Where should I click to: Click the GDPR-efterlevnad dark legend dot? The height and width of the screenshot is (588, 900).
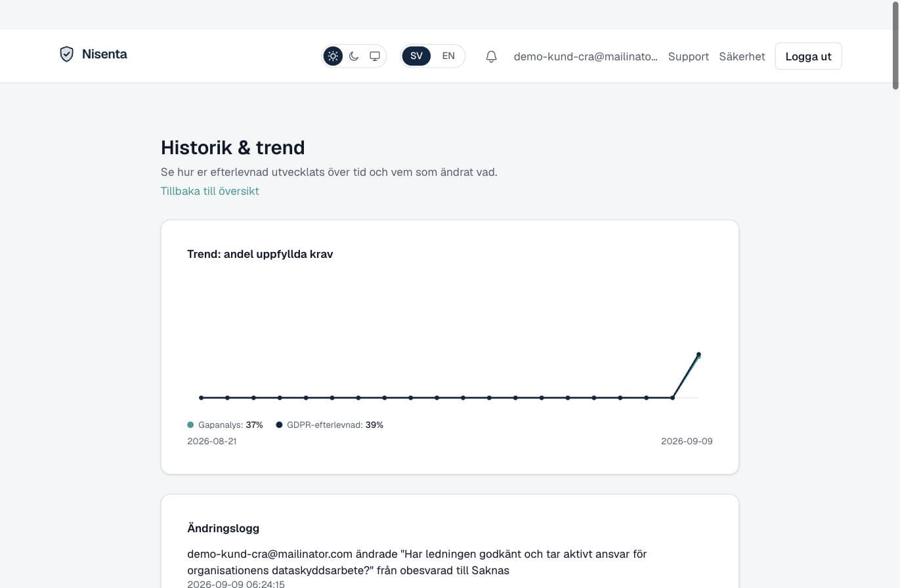click(x=279, y=425)
